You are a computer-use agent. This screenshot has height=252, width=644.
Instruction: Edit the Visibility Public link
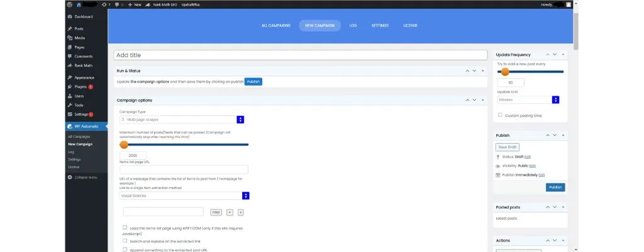coord(532,166)
